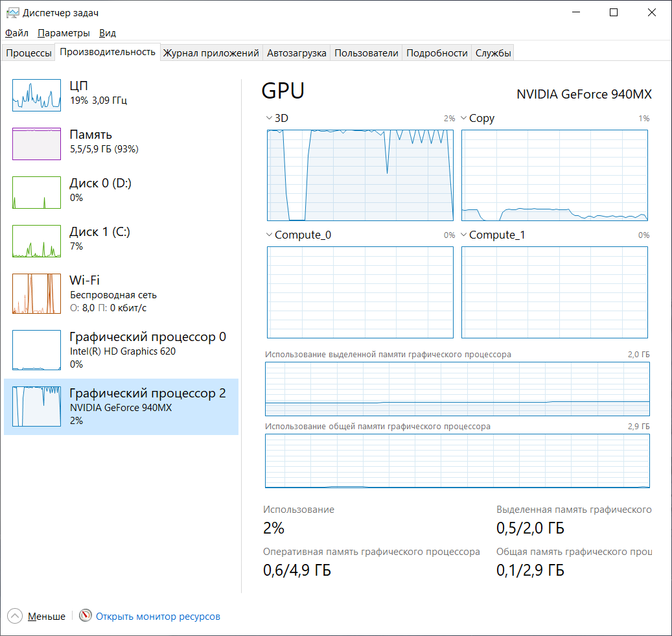
Task: Click the Copy engine usage graph
Action: tap(555, 176)
